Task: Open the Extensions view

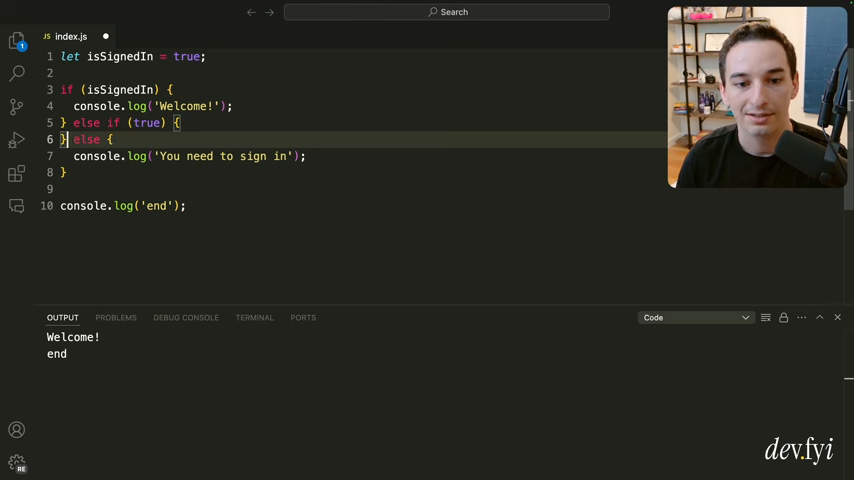Action: (x=17, y=174)
